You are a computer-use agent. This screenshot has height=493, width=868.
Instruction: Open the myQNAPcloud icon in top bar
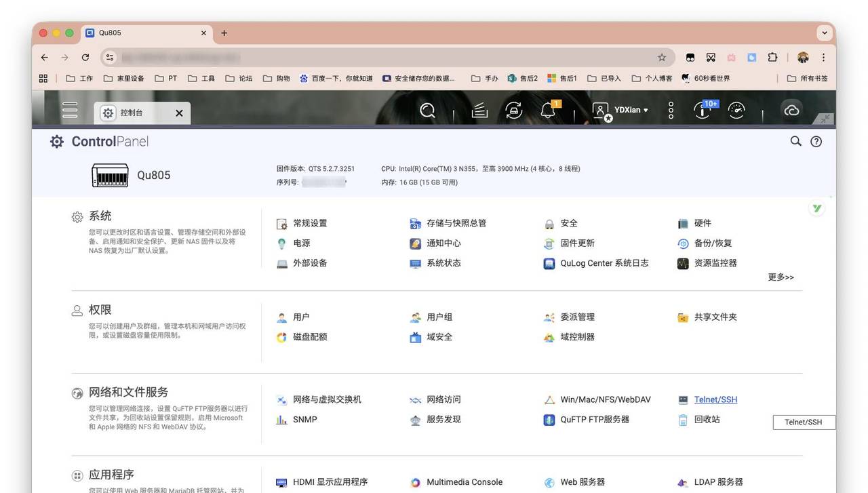(x=791, y=110)
